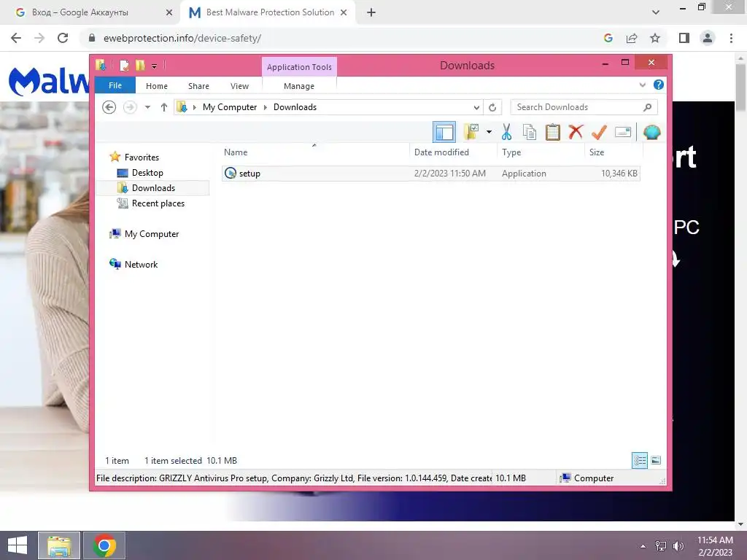747x560 pixels.
Task: Open My Computer in the navigation pane
Action: coord(152,234)
